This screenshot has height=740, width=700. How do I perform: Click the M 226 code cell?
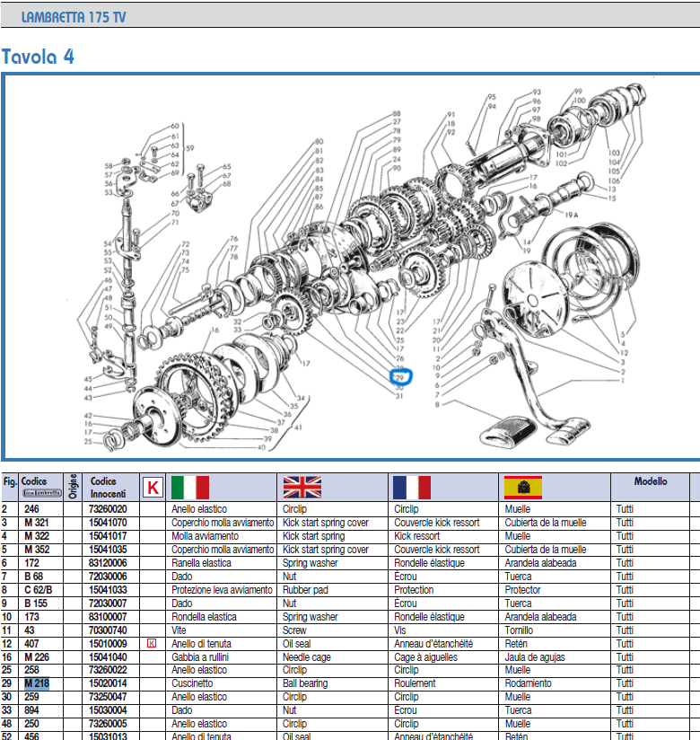(x=37, y=657)
